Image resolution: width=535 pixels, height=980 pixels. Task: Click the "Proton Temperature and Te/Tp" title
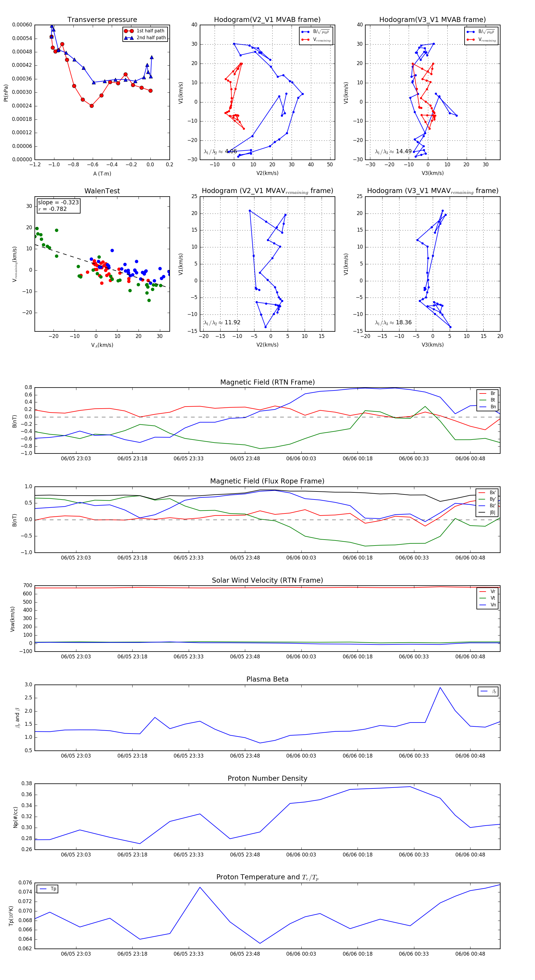pyautogui.click(x=267, y=877)
